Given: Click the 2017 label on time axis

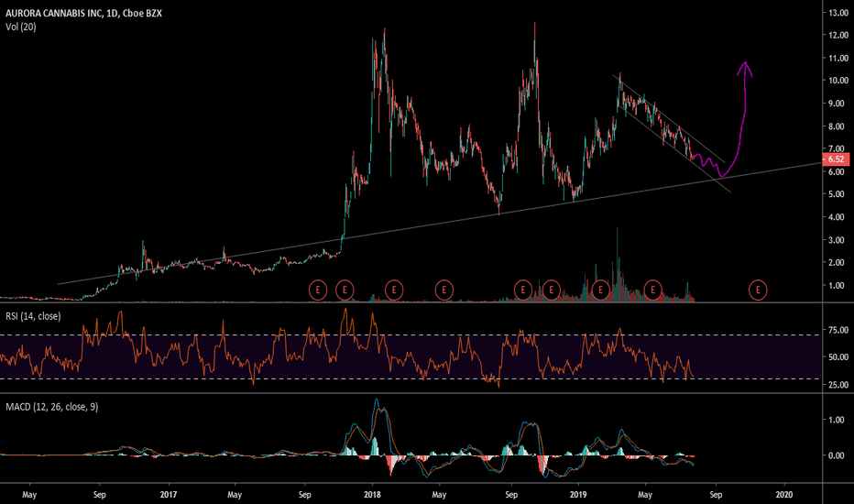Looking at the screenshot, I should [169, 494].
